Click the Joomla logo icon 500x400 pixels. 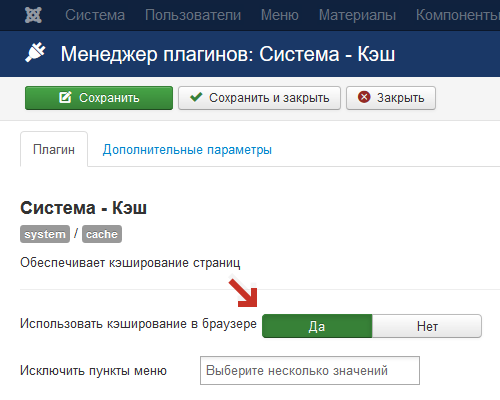(x=33, y=15)
